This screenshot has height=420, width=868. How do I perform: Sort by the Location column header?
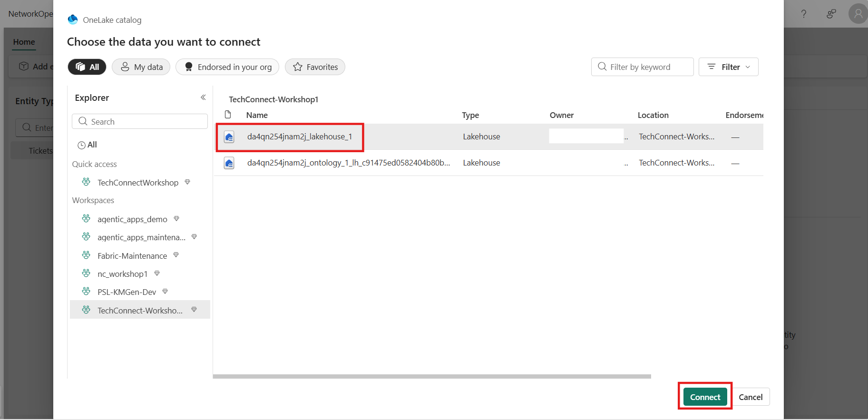point(653,115)
